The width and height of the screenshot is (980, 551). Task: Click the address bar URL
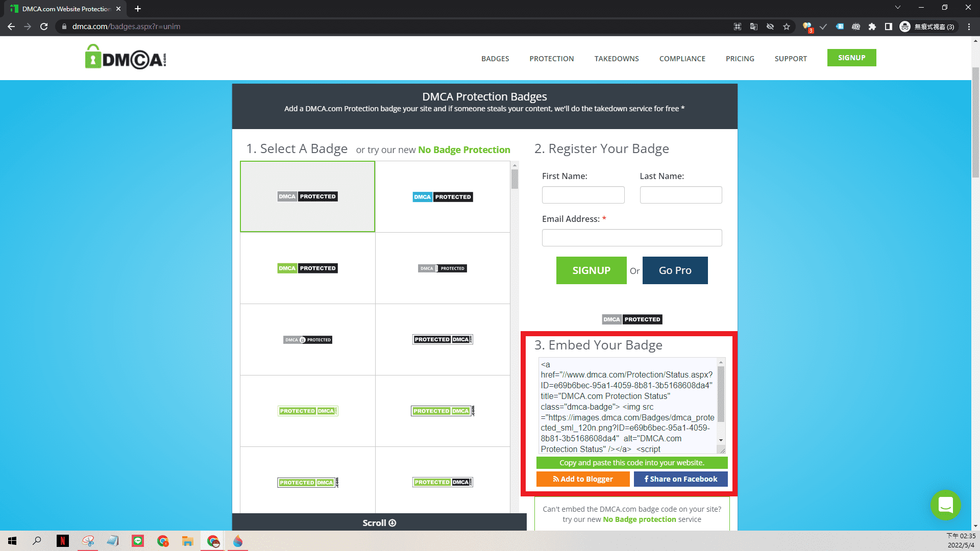pyautogui.click(x=126, y=27)
